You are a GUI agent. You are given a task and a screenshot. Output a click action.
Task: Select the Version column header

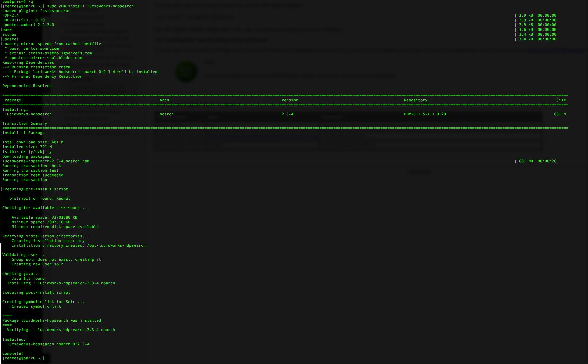point(290,100)
